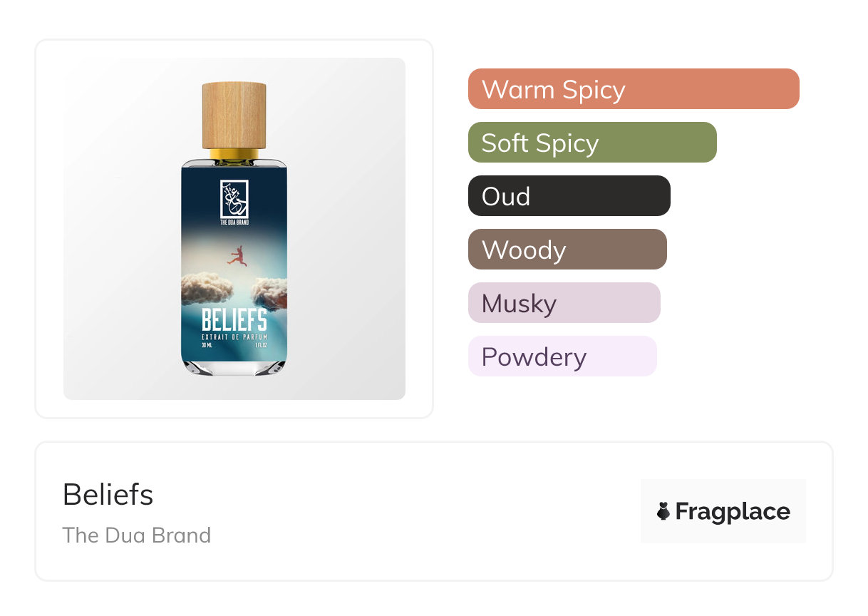
Task: Choose the Oud accord bar
Action: tap(569, 196)
